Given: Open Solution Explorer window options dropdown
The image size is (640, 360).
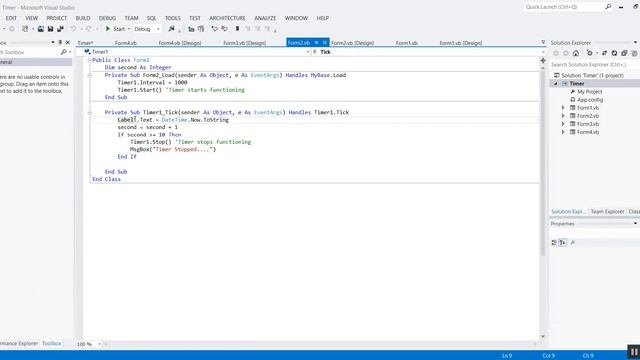Looking at the screenshot, I should pyautogui.click(x=635, y=42).
